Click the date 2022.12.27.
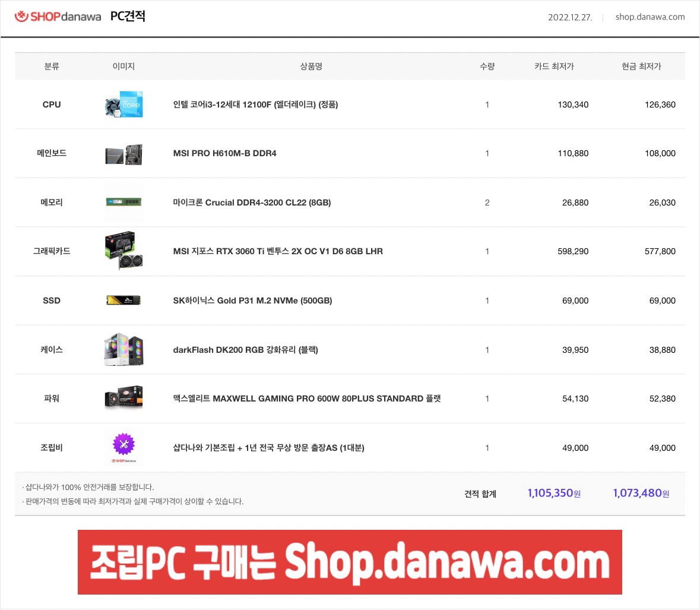Screen dimensions: 700x610 [570, 17]
